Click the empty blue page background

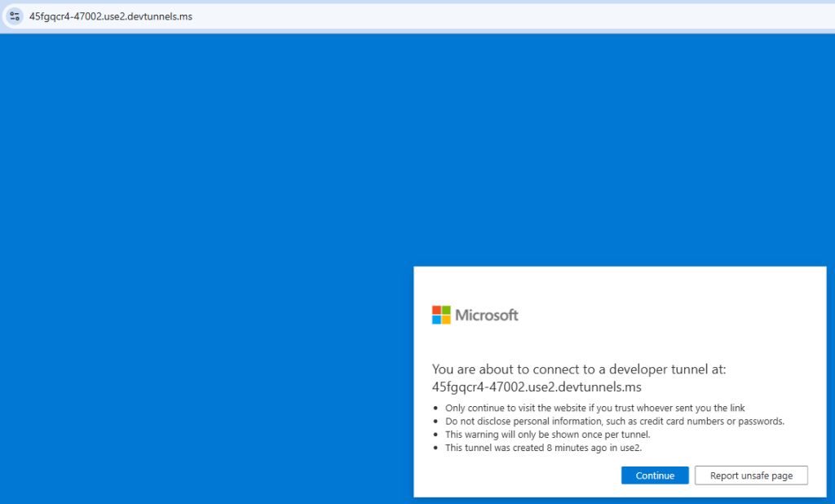coord(204,245)
